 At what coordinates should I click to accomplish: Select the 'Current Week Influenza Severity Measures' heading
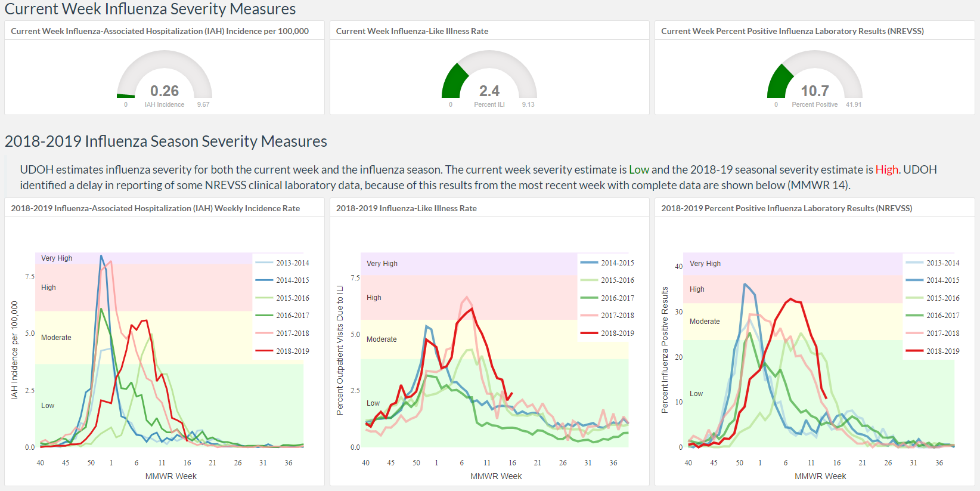150,9
